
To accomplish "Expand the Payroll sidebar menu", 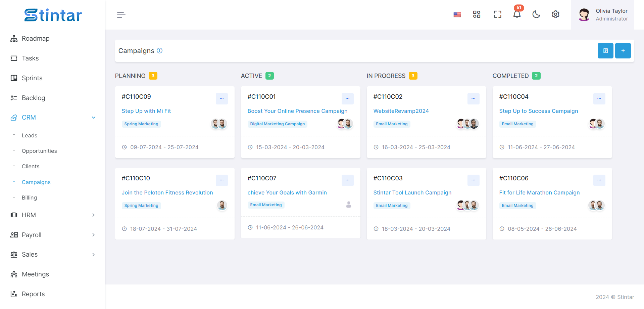I will click(x=94, y=235).
